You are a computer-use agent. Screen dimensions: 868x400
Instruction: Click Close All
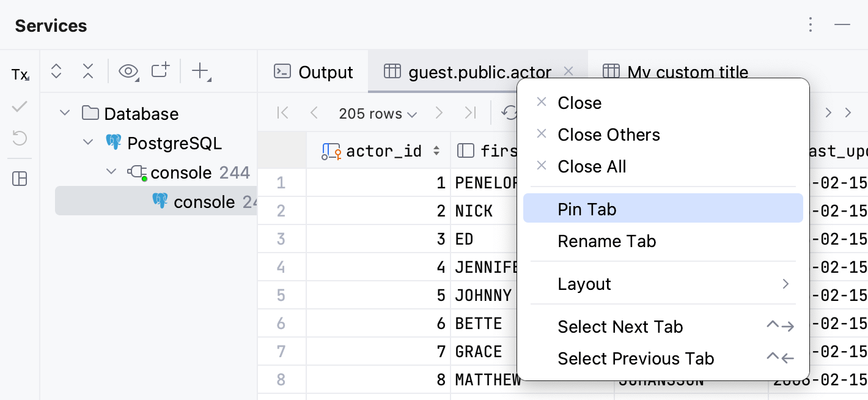(x=592, y=166)
